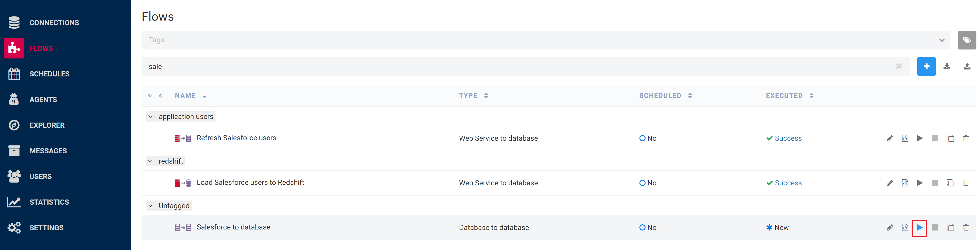This screenshot has width=980, height=250.
Task: Click the Explorer compass icon
Action: (14, 125)
